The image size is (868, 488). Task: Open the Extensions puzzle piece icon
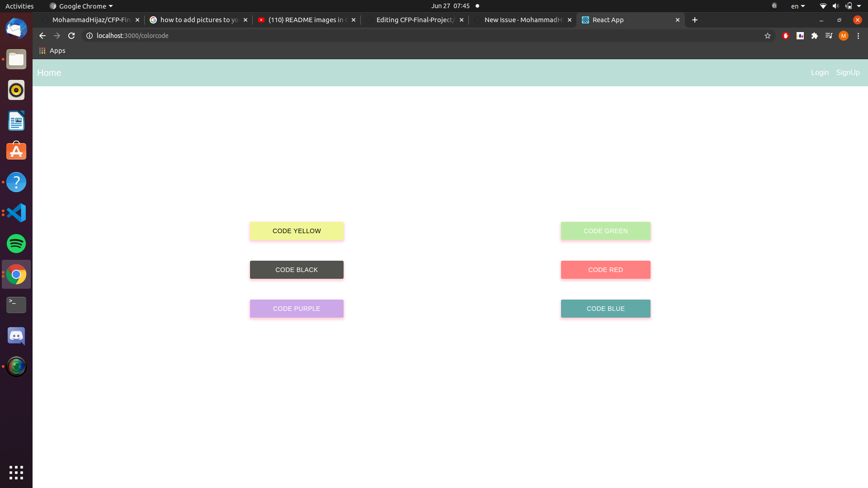coord(815,36)
